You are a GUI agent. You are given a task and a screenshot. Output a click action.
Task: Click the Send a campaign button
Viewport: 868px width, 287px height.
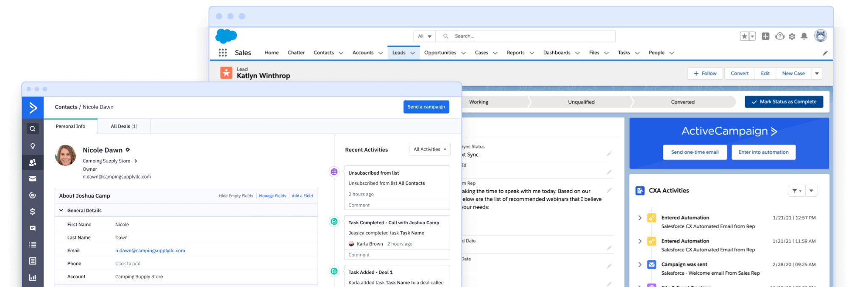(426, 107)
